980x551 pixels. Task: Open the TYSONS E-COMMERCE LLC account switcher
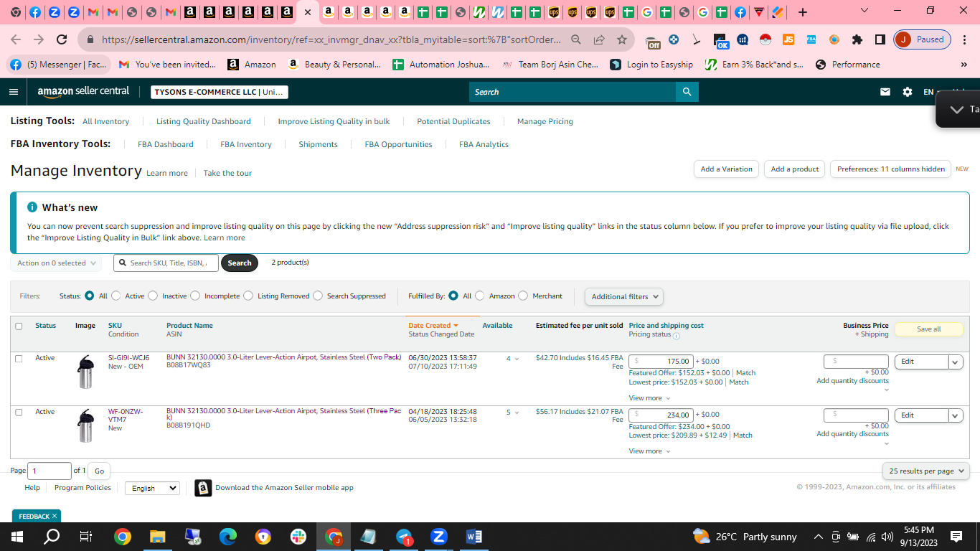point(220,92)
